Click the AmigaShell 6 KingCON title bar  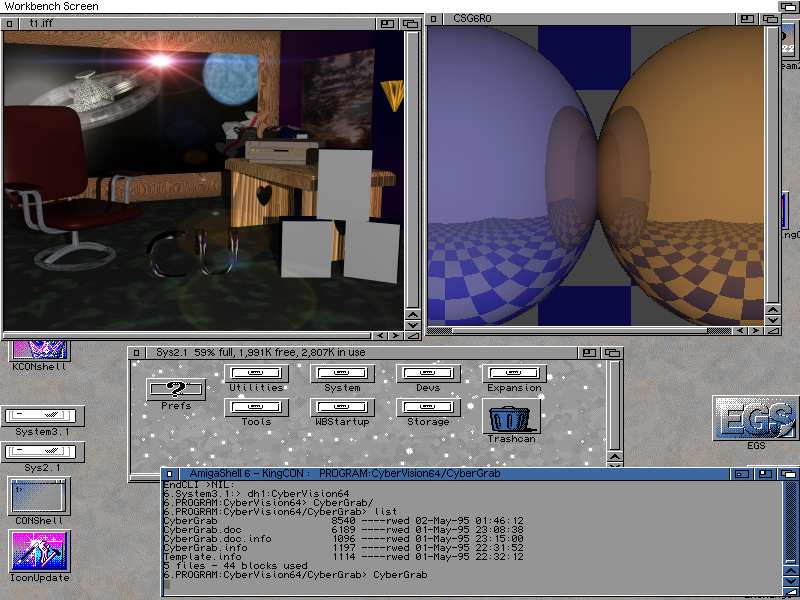tap(455, 474)
